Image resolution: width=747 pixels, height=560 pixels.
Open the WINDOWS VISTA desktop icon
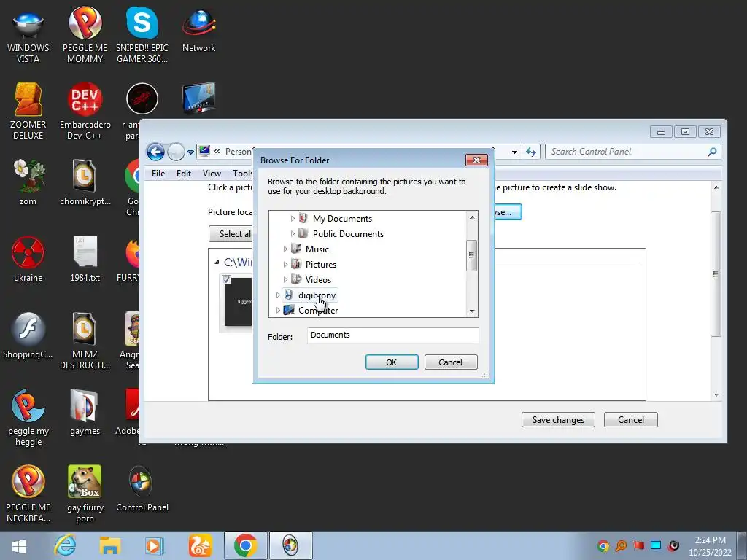click(28, 36)
